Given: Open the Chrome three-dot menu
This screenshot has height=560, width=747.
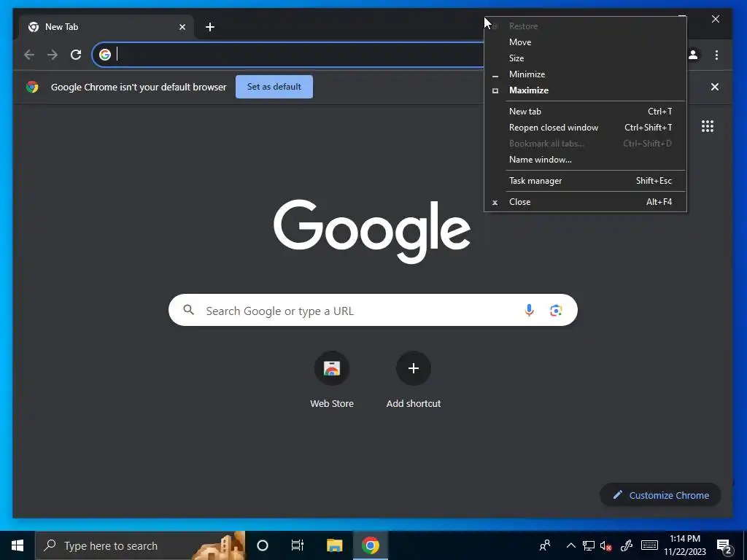Looking at the screenshot, I should [x=716, y=55].
